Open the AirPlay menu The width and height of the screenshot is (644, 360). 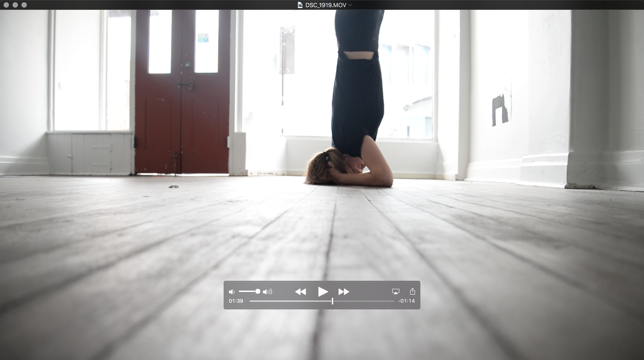click(x=395, y=291)
